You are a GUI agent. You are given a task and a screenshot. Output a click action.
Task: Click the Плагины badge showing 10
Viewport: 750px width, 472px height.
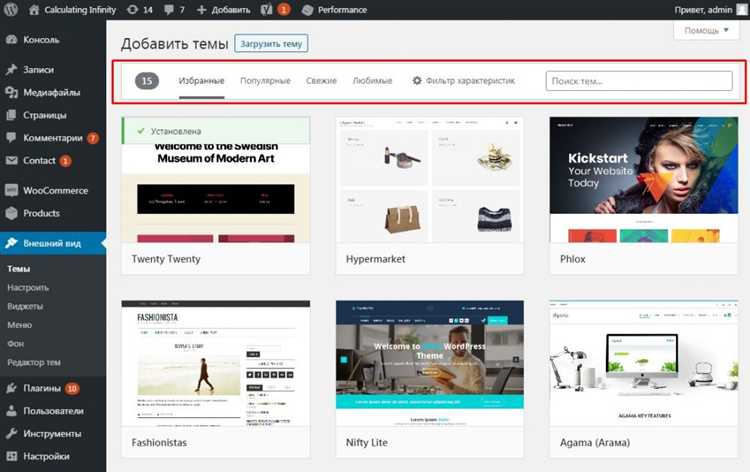pyautogui.click(x=72, y=388)
